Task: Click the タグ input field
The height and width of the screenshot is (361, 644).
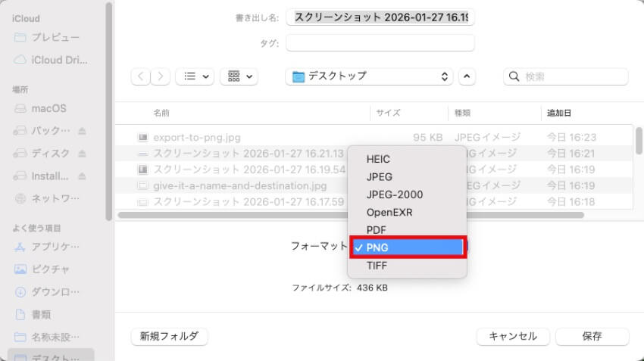Action: [380, 42]
